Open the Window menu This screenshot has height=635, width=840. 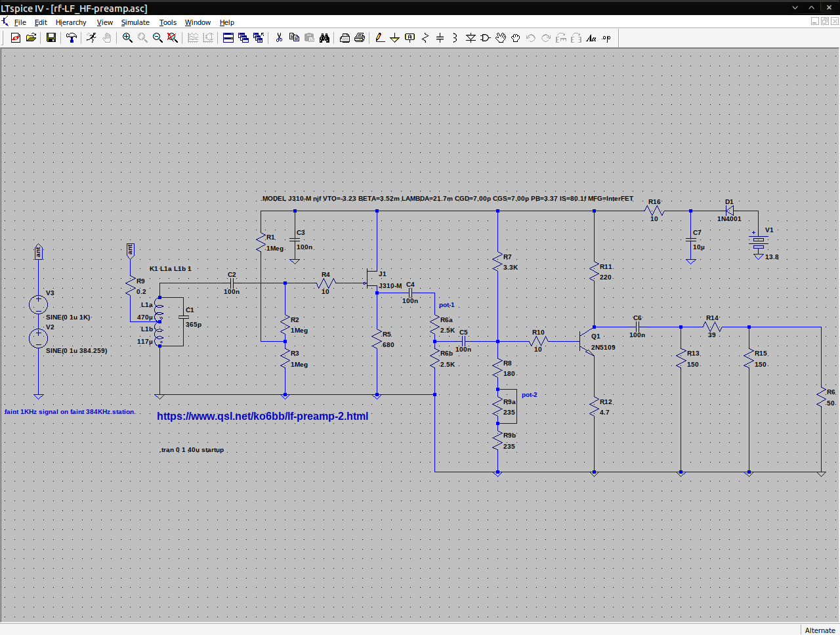click(198, 22)
